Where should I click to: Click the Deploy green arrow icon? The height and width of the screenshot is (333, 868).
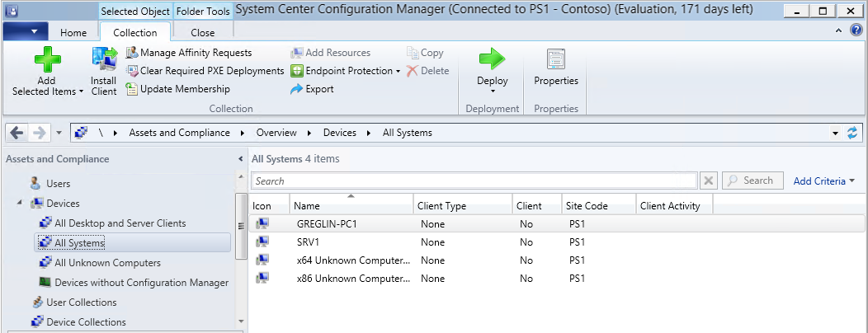tap(492, 59)
